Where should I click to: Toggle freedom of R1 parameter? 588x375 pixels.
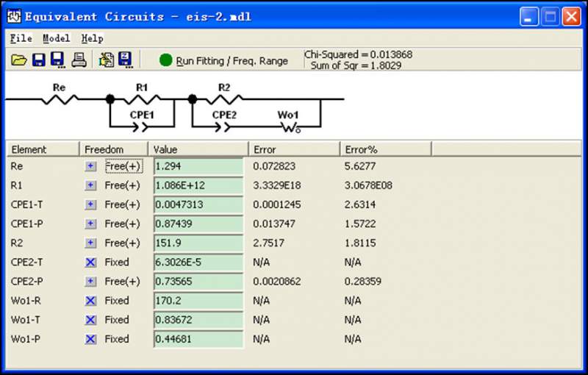tap(90, 185)
